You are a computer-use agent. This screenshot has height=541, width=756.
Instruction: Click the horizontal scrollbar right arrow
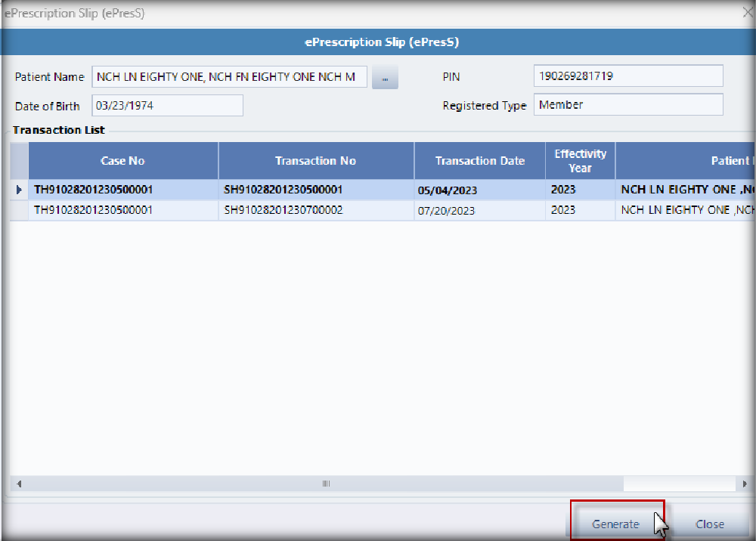tap(745, 484)
